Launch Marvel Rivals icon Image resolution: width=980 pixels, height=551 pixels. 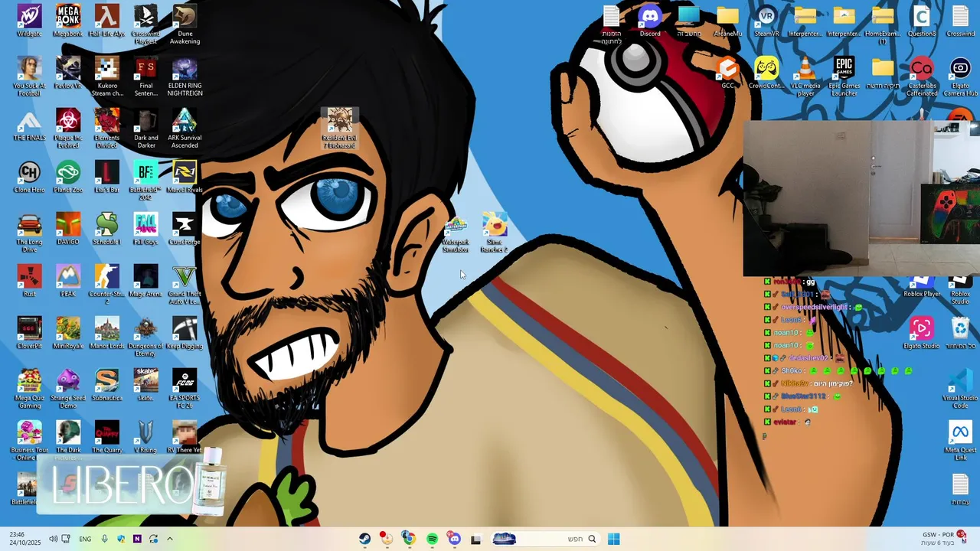[x=185, y=177]
